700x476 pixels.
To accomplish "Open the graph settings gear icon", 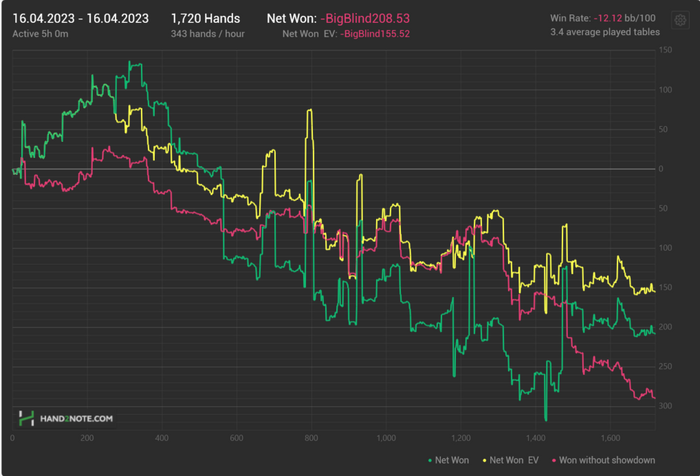I will coord(680,21).
